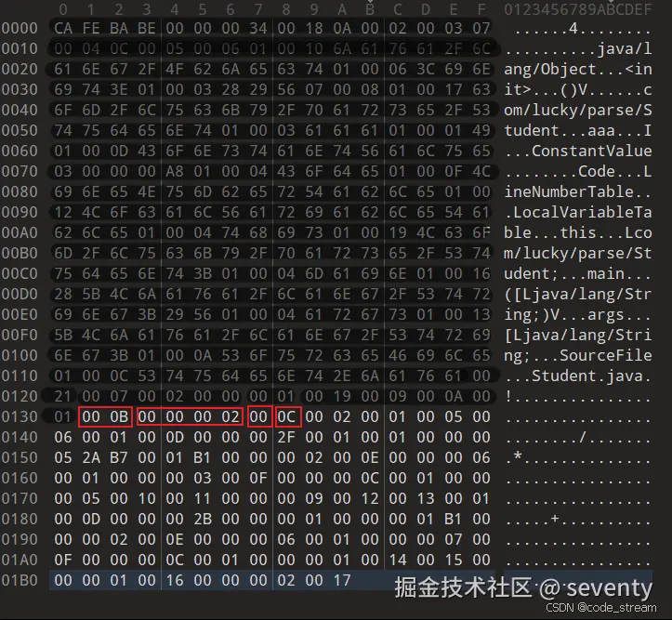Select byte 2A in row 0150

91,457
